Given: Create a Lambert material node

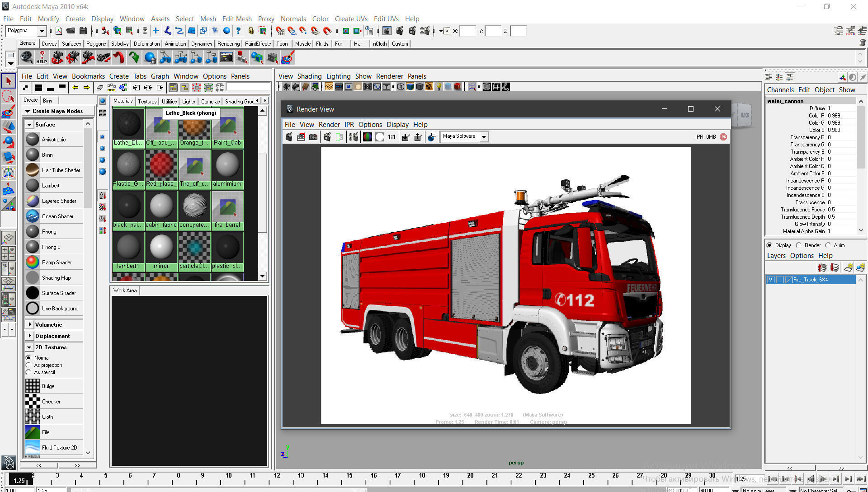Looking at the screenshot, I should 55,186.
